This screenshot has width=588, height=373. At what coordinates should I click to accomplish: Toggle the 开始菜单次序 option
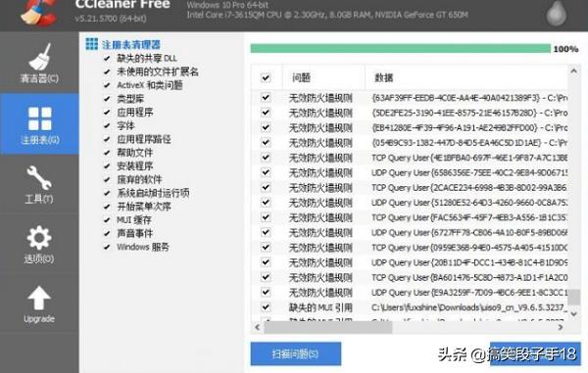107,207
